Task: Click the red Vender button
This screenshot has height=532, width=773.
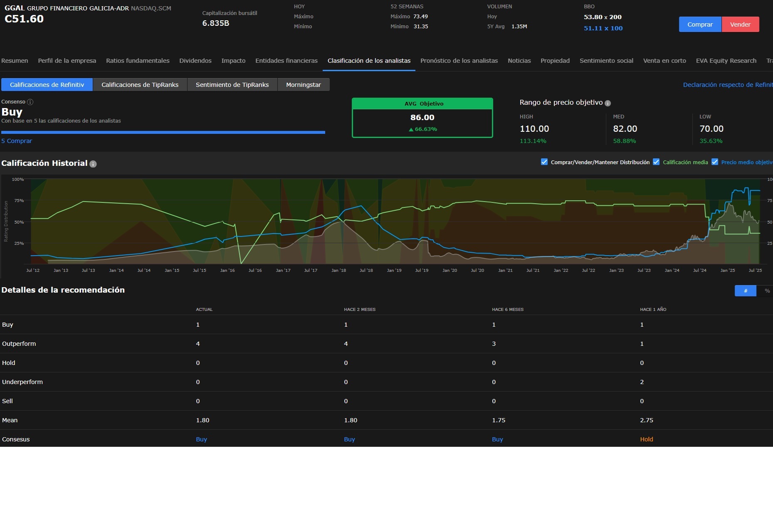Action: point(740,25)
